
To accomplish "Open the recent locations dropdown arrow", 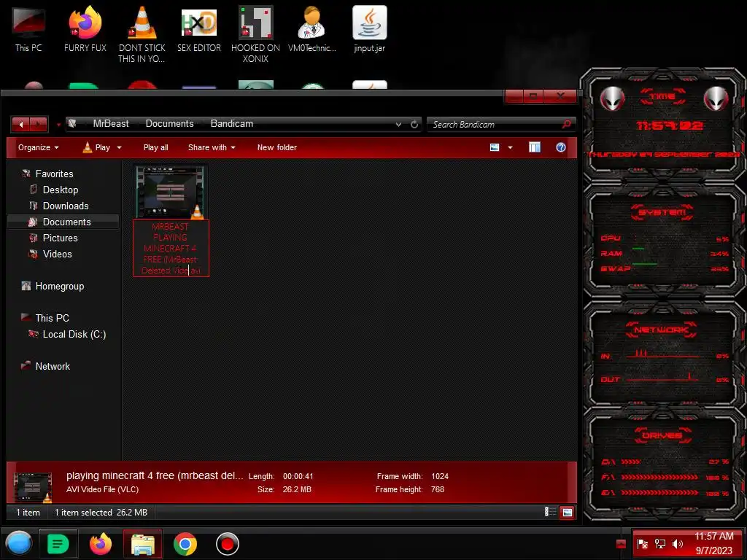I will point(58,125).
